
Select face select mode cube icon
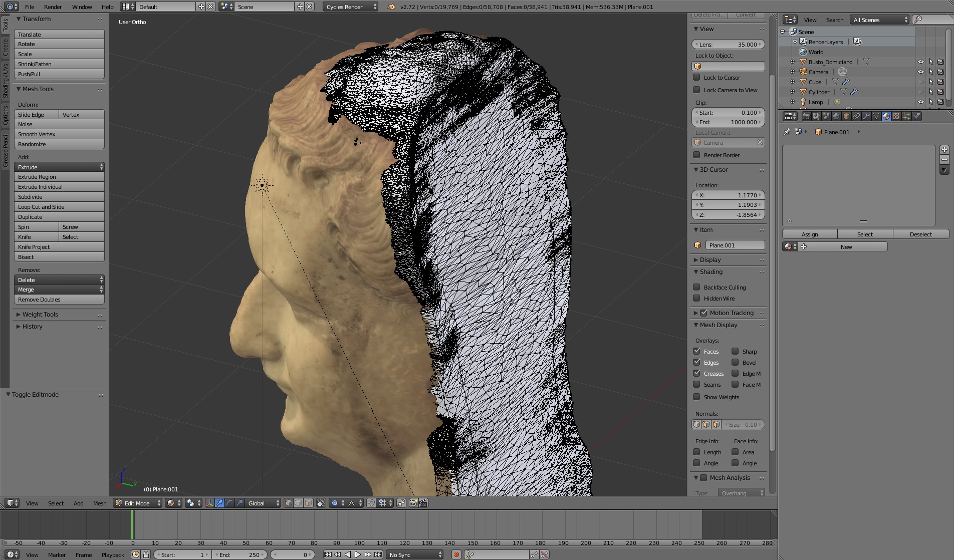(x=308, y=503)
